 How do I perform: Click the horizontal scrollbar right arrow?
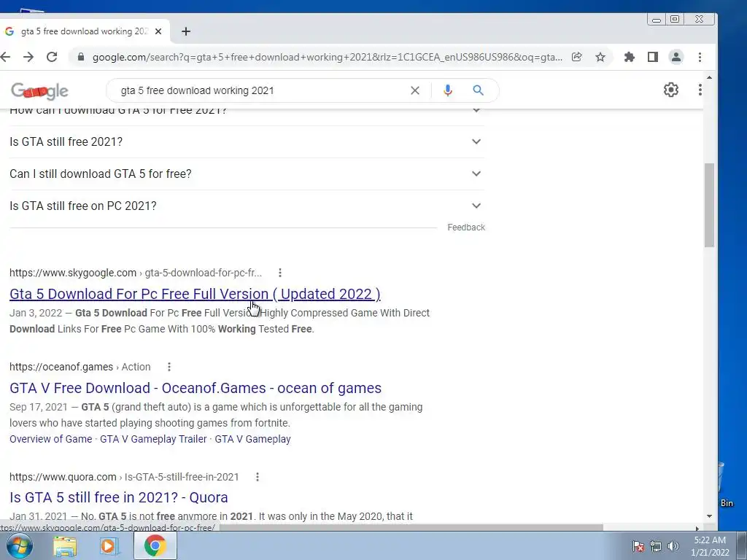pos(697,528)
